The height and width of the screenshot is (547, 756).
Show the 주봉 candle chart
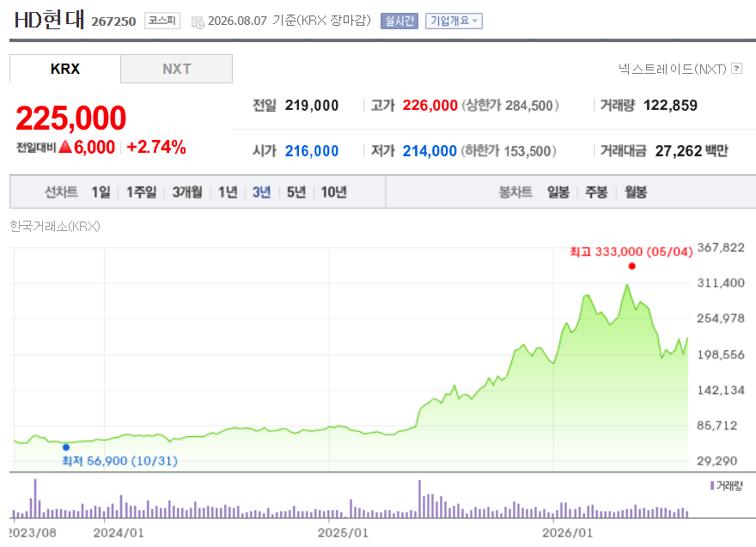tap(596, 191)
